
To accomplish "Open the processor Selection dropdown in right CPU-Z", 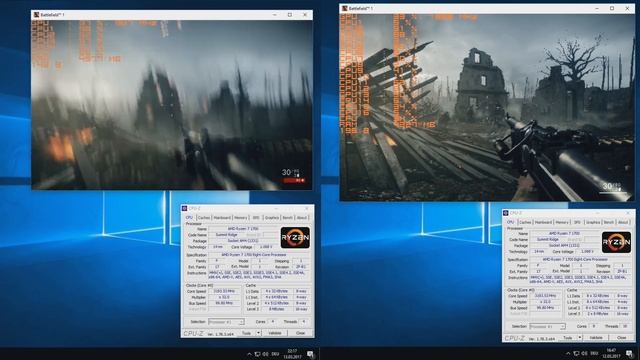I will click(548, 326).
